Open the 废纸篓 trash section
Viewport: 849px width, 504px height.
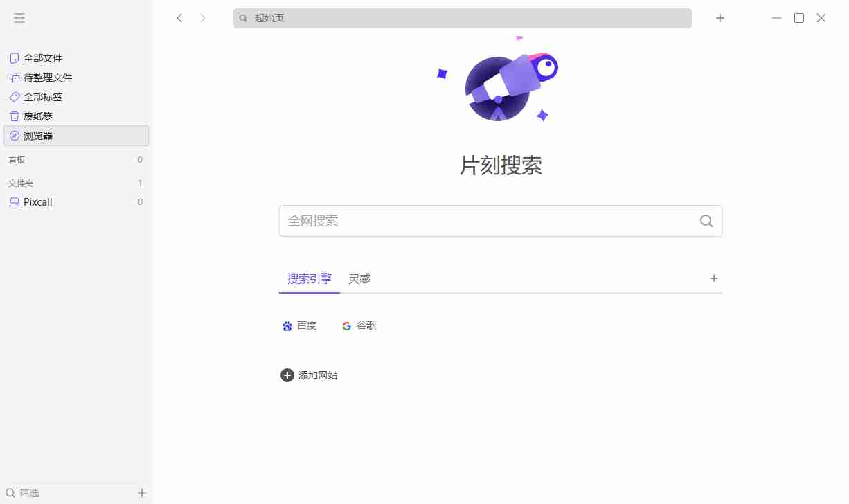click(x=38, y=116)
